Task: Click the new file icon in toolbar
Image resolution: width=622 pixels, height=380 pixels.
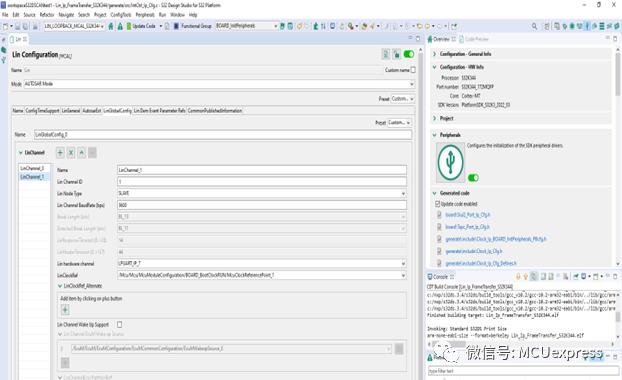Action: [x=6, y=26]
